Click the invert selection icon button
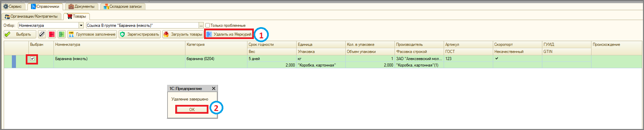Screen dimensions: 644x130 coord(42,34)
